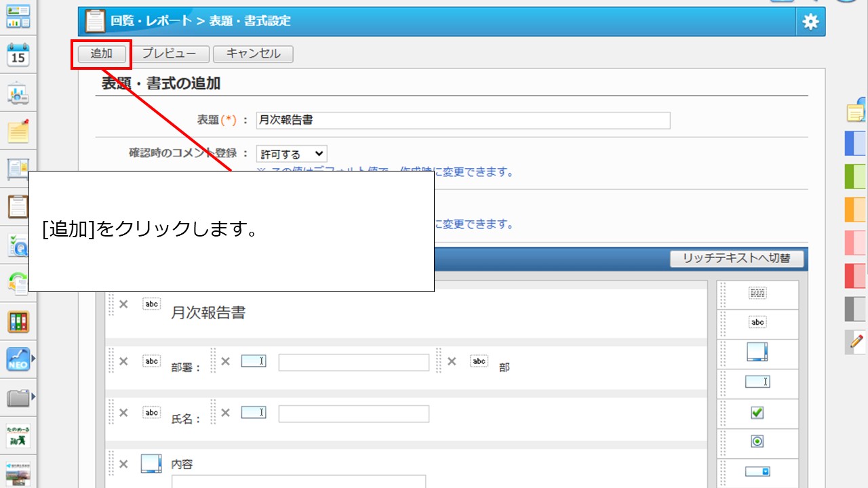This screenshot has width=868, height=488.
Task: Click the text area under 内容
Action: (298, 481)
